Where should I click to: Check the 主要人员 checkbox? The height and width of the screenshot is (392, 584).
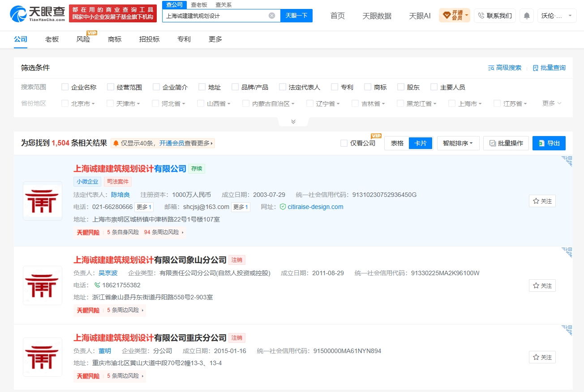point(434,87)
